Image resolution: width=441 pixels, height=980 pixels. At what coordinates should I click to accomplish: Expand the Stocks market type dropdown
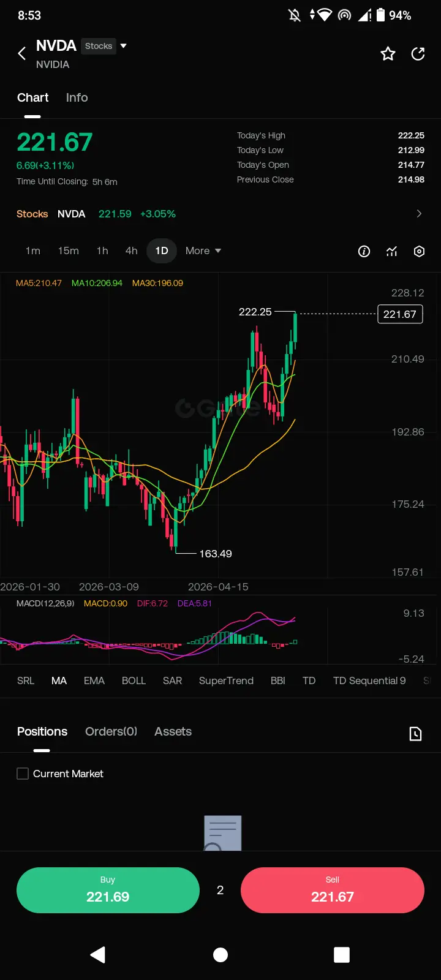[x=123, y=46]
